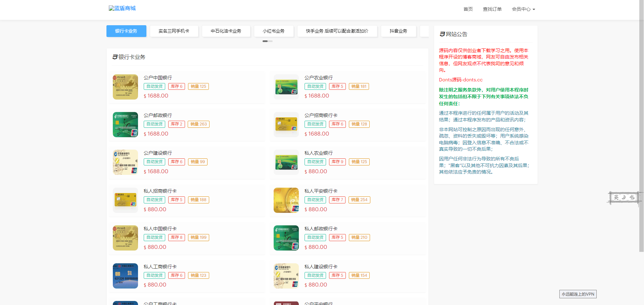
Task: Click the Donts源码-donts.cc announcement text
Action: click(461, 80)
